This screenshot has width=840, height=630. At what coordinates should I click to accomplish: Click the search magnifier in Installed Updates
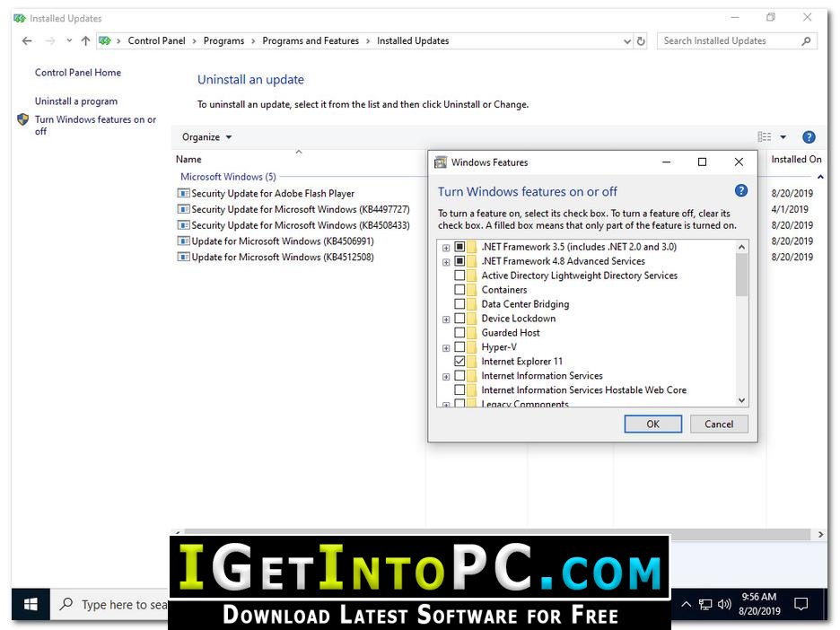pos(806,40)
